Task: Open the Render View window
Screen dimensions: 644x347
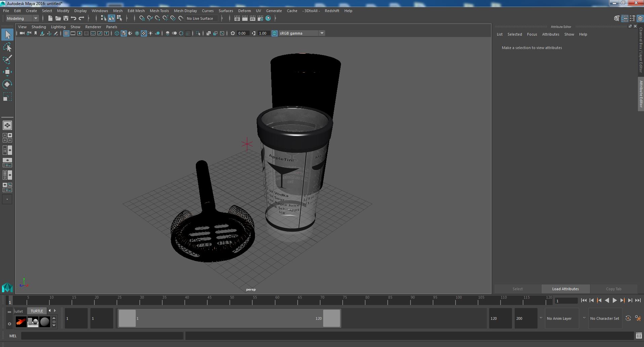Action: click(x=237, y=18)
